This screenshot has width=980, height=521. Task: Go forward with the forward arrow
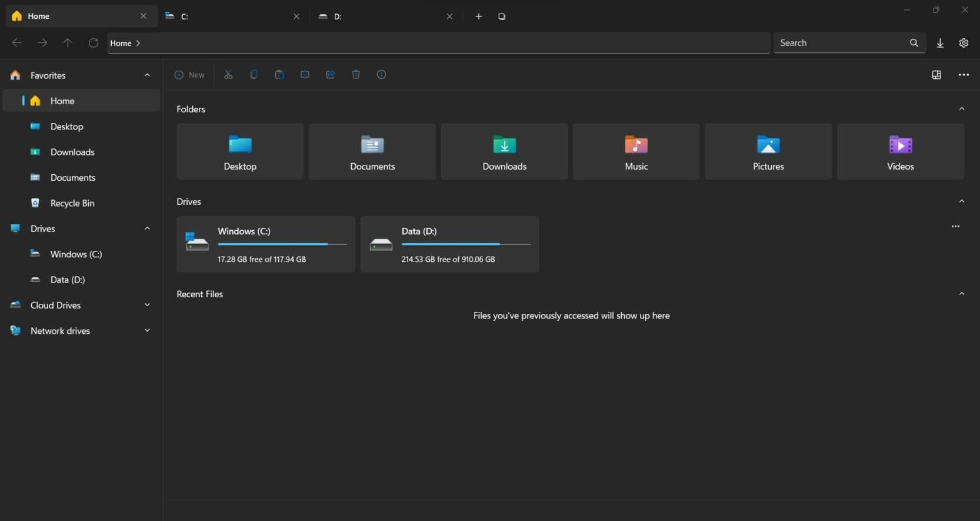pos(42,42)
